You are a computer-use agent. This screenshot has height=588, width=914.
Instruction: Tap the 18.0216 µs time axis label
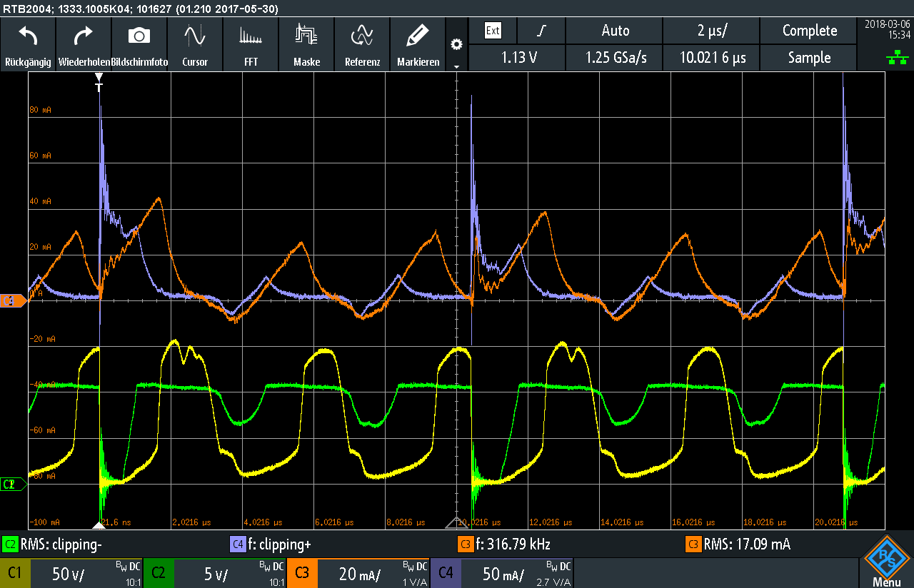coord(763,522)
